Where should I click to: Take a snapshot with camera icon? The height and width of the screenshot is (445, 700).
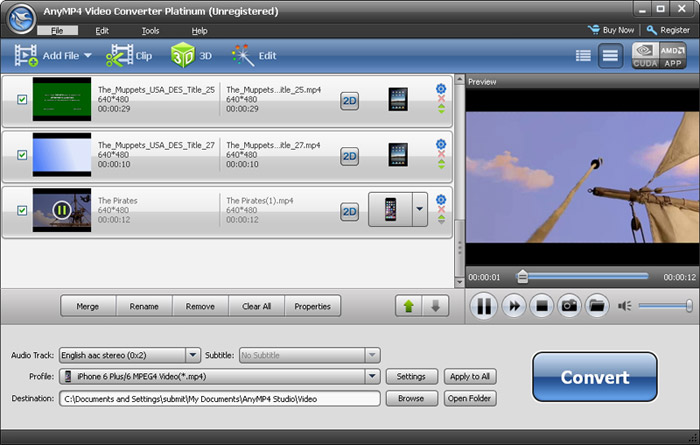point(569,306)
